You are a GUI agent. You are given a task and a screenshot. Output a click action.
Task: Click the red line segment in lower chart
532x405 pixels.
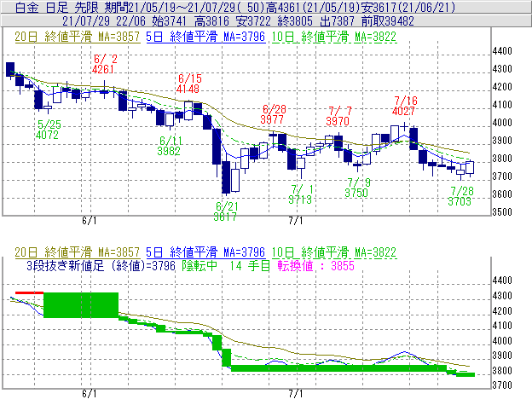click(29, 292)
